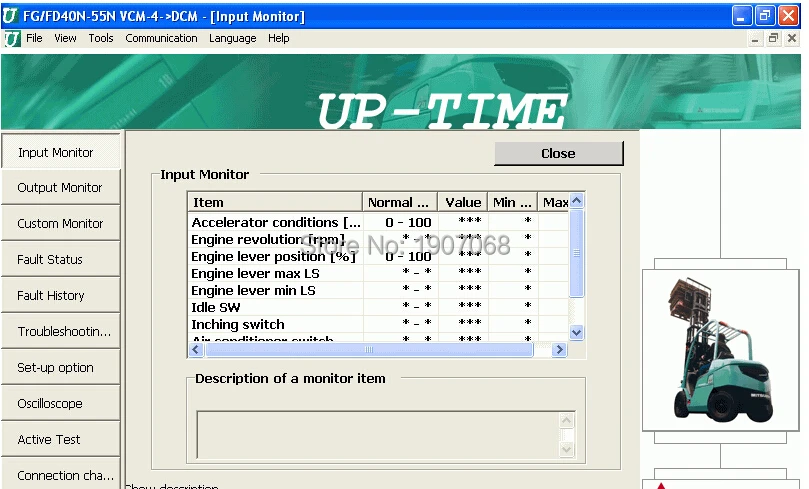Click the table's vertical scrollbar thumb
The image size is (809, 489).
577,253
